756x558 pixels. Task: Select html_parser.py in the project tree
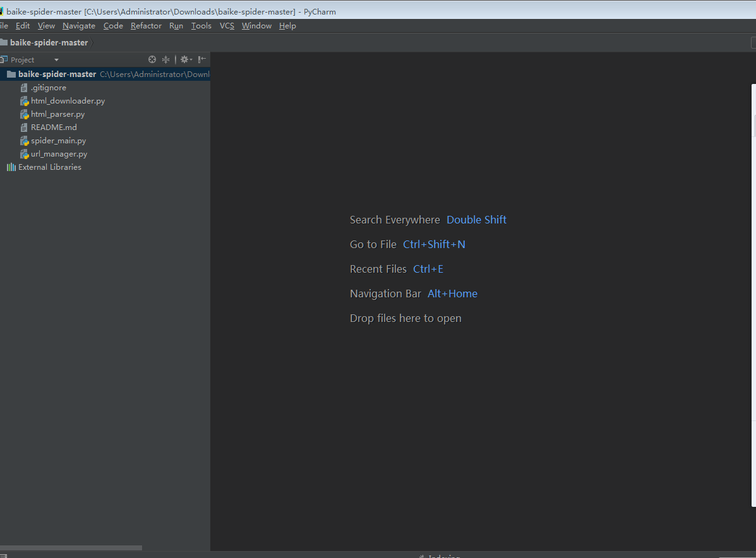point(58,114)
